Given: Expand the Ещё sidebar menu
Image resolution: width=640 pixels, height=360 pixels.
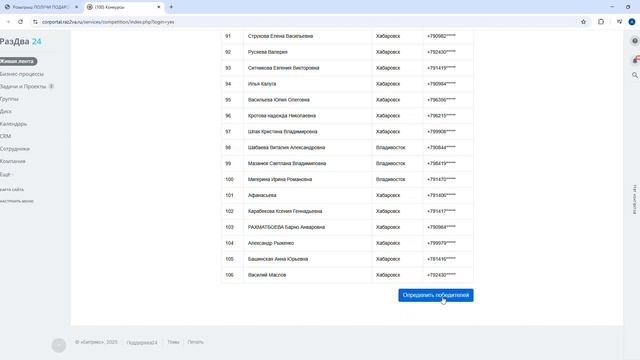Looking at the screenshot, I should [x=6, y=174].
